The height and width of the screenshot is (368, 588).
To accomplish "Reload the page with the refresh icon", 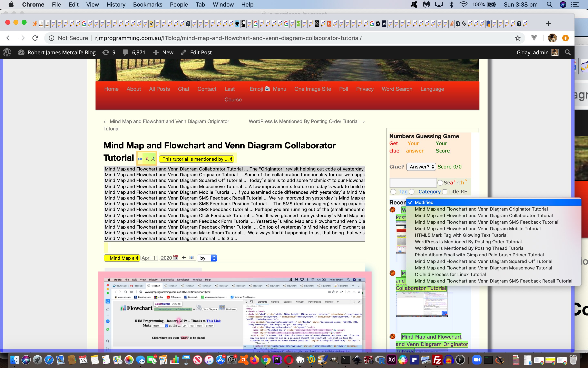I will pos(35,38).
